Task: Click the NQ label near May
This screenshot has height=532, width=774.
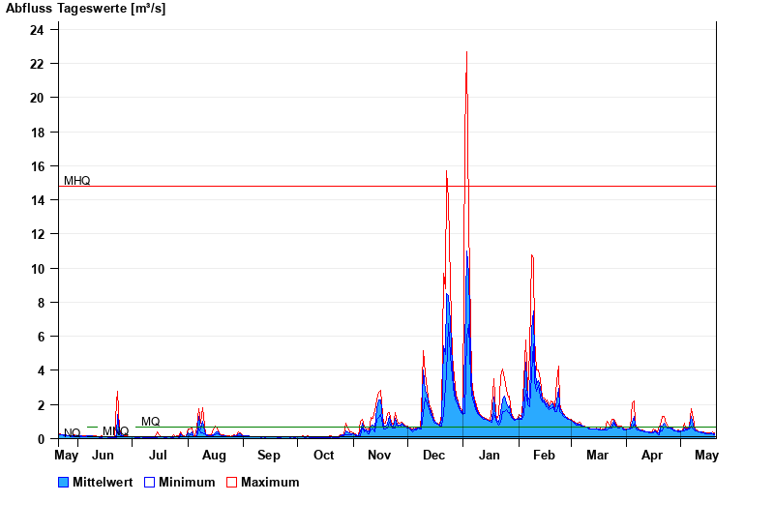Action: pyautogui.click(x=72, y=432)
